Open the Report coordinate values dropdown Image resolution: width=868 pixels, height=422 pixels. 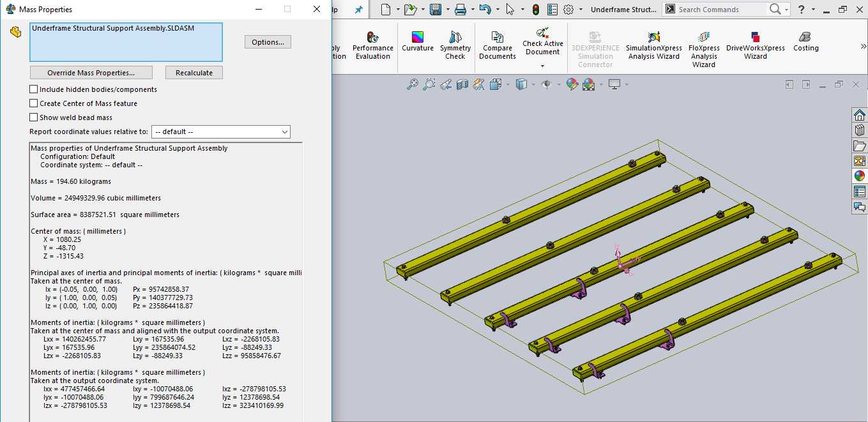point(221,132)
